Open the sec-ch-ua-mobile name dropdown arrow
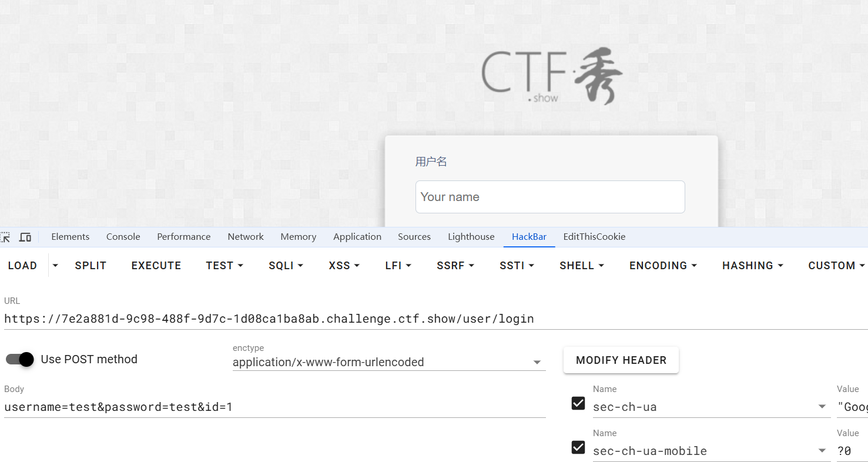 click(822, 451)
